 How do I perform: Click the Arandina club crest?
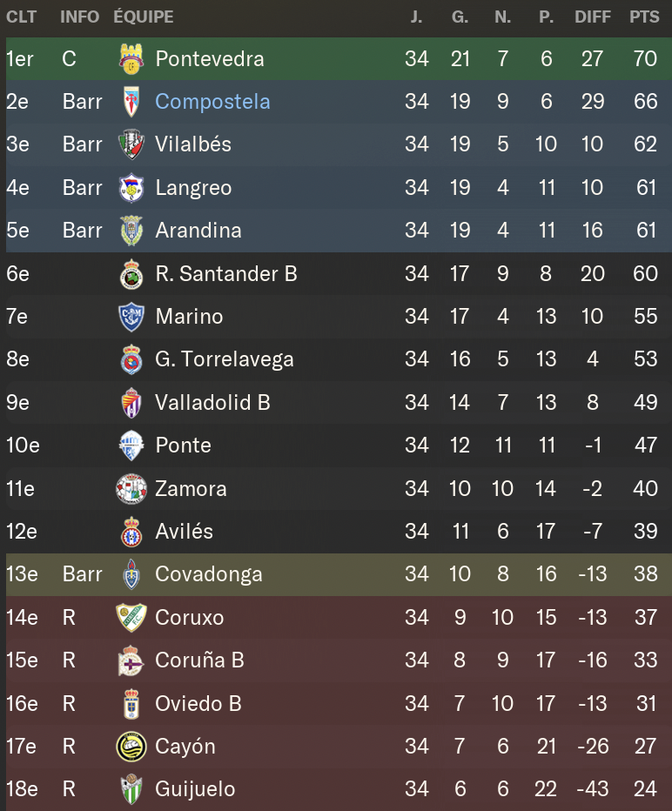(131, 231)
